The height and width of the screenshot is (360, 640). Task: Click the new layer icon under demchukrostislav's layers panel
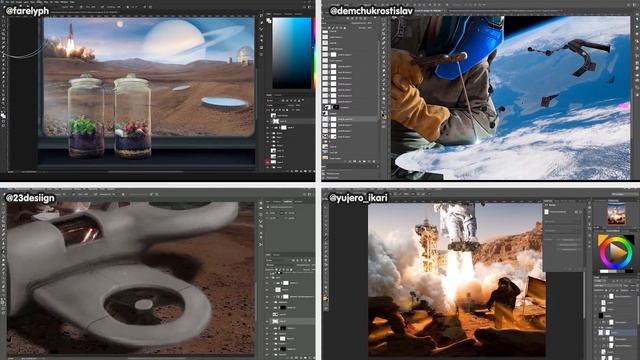369,161
